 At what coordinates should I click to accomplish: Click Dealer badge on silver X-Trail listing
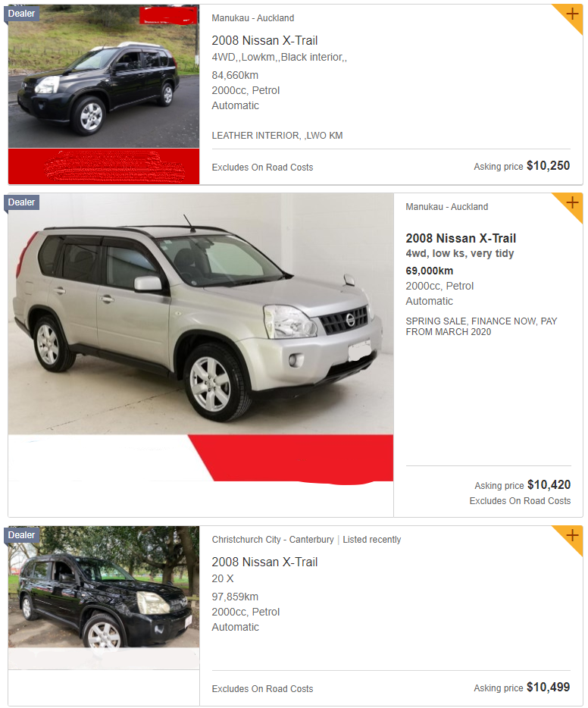22,202
